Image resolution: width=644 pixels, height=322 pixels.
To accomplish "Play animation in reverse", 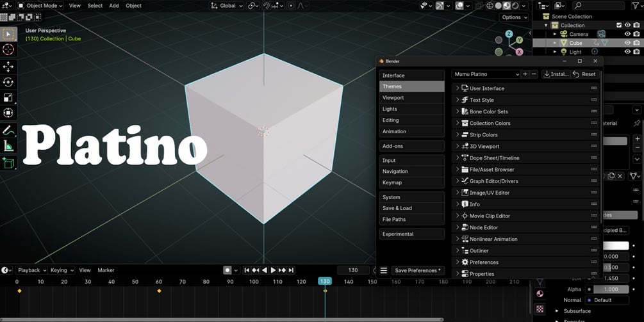I will pos(265,270).
